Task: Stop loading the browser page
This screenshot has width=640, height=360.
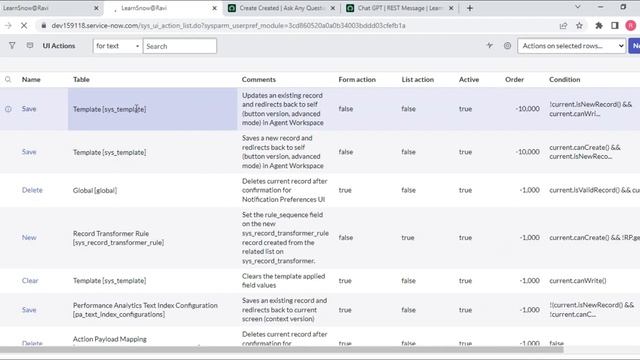Action: point(24,25)
